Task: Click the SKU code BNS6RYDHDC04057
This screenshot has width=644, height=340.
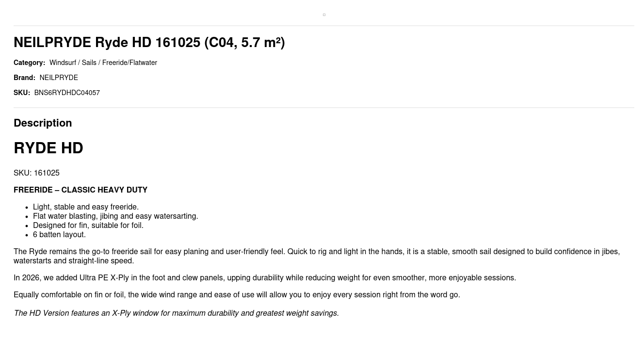Action: click(x=67, y=93)
